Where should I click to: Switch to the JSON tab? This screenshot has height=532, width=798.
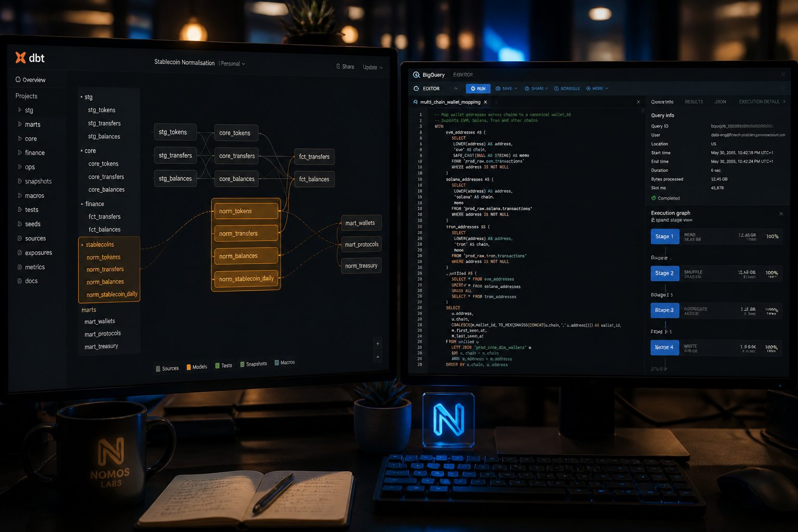coord(720,102)
